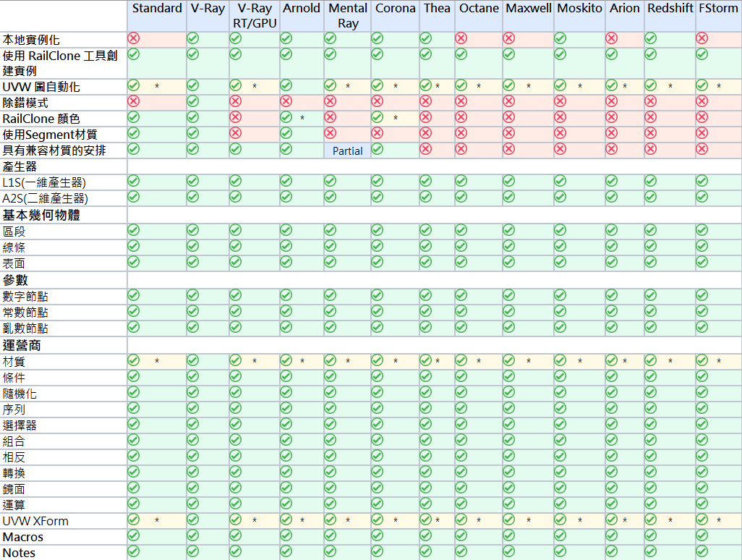Click the green check for RailClone 顏色 under Arnold
Viewport: 742px width, 560px height.
click(x=286, y=117)
